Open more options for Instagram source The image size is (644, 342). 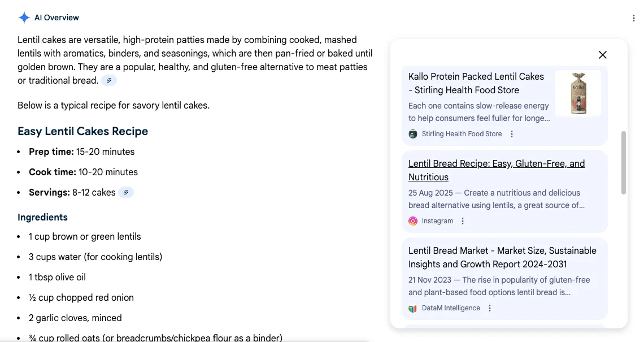(463, 221)
